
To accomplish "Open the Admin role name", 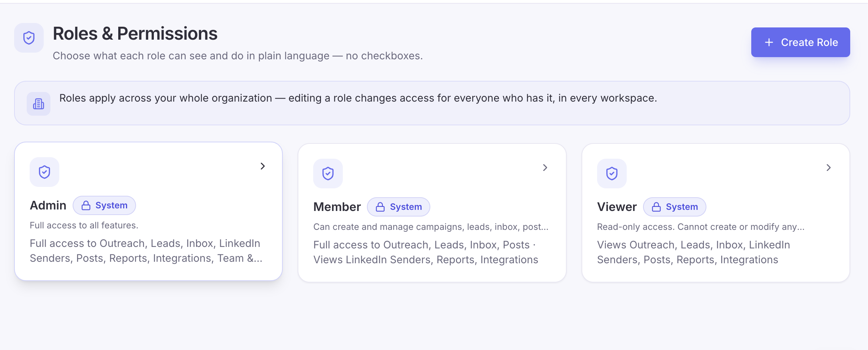I will [48, 205].
